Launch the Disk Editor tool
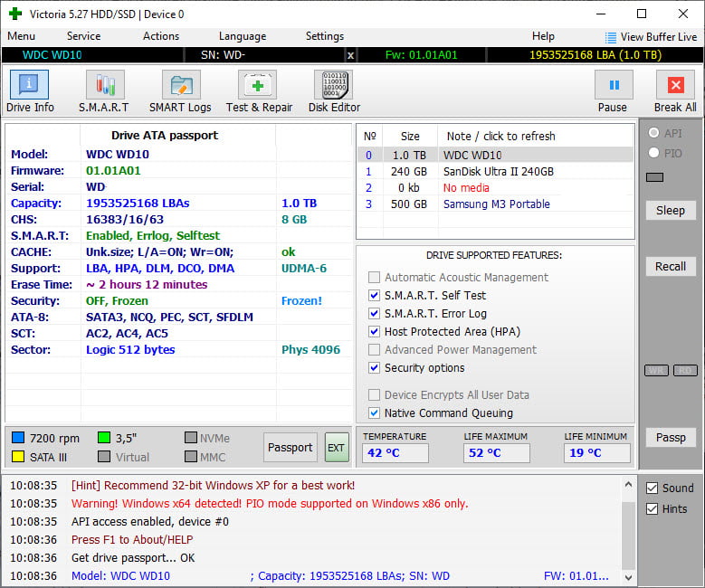Image resolution: width=705 pixels, height=588 pixels. [x=334, y=84]
